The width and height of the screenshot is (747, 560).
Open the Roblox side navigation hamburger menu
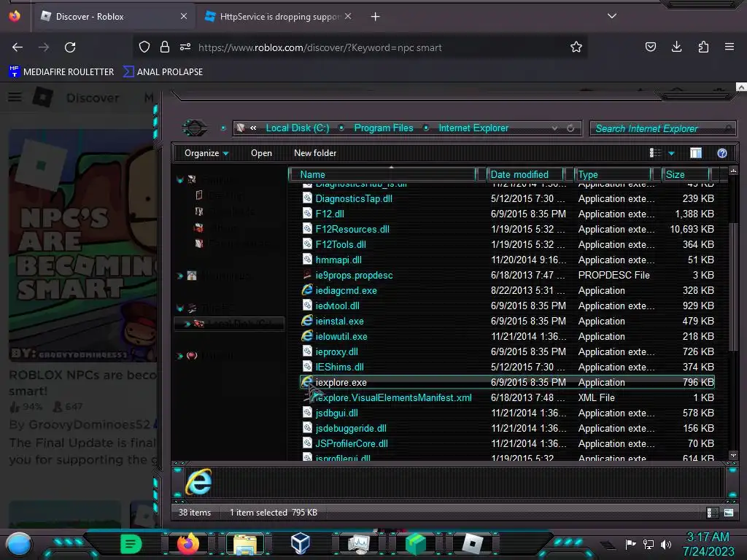click(x=15, y=97)
